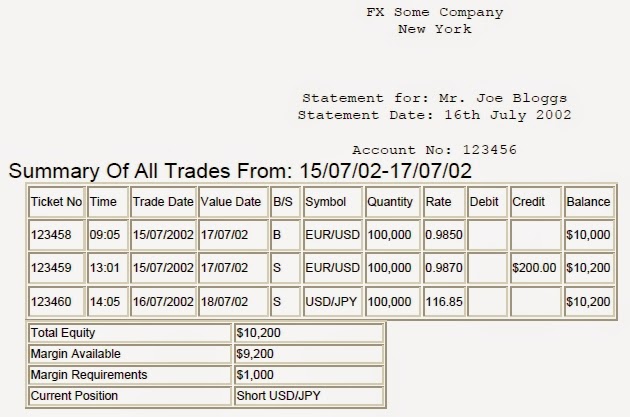Select the Trade Date column header
Image resolution: width=630 pixels, height=417 pixels.
163,202
